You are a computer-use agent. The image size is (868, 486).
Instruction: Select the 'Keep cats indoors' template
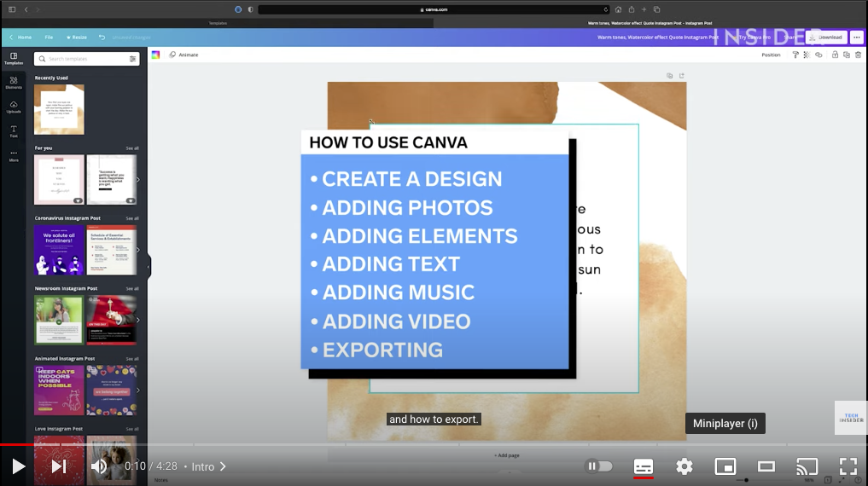[x=59, y=391]
